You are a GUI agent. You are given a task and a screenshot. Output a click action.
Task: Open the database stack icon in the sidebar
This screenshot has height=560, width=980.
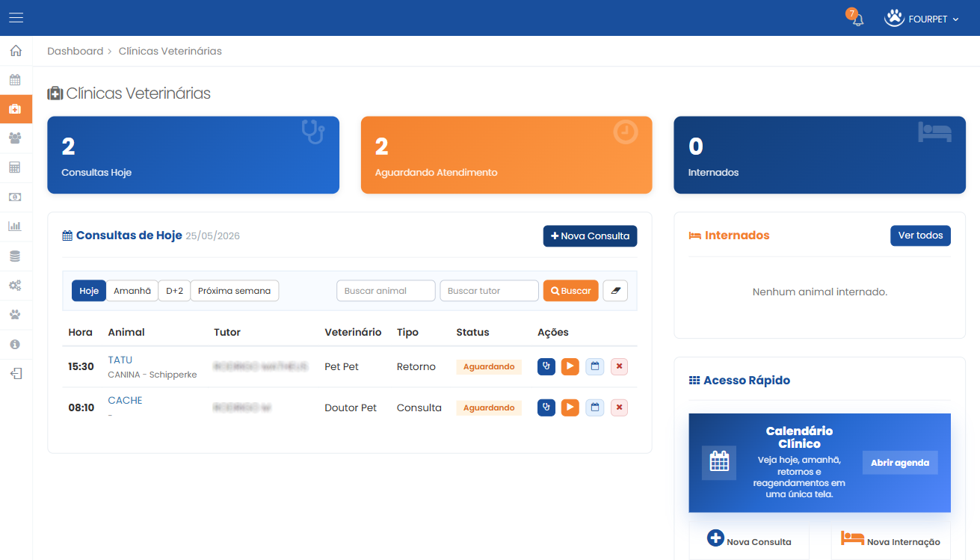(16, 256)
